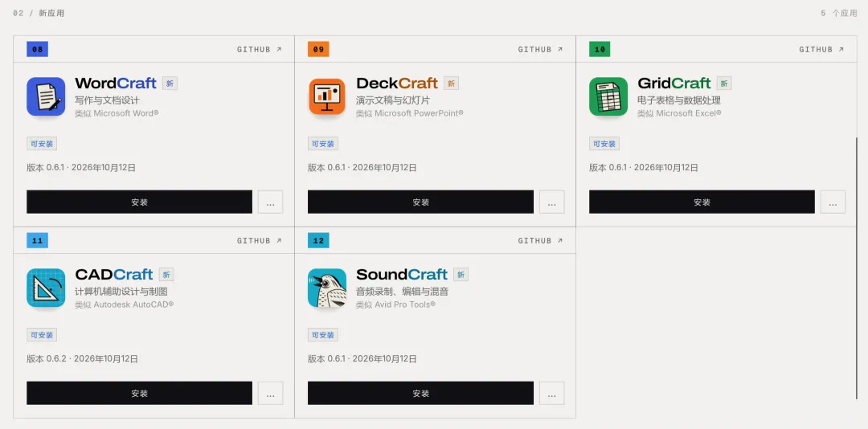Click the 新 badge beside CADCraft
The width and height of the screenshot is (868, 429).
click(166, 275)
